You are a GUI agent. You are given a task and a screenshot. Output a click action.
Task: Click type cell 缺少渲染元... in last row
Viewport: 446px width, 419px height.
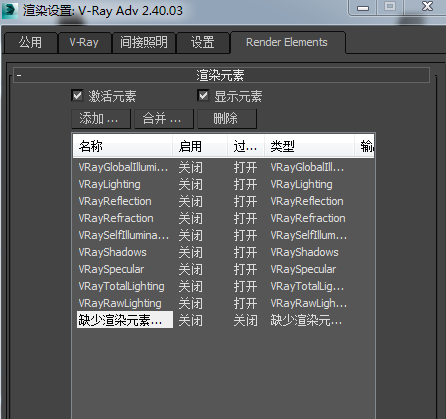pos(306,320)
